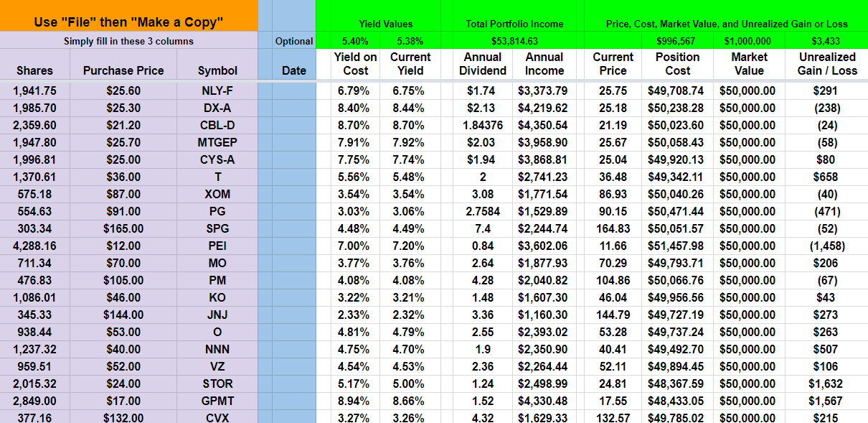Click the 5.40% yield on cost summary
This screenshot has width=868, height=423.
click(x=356, y=41)
